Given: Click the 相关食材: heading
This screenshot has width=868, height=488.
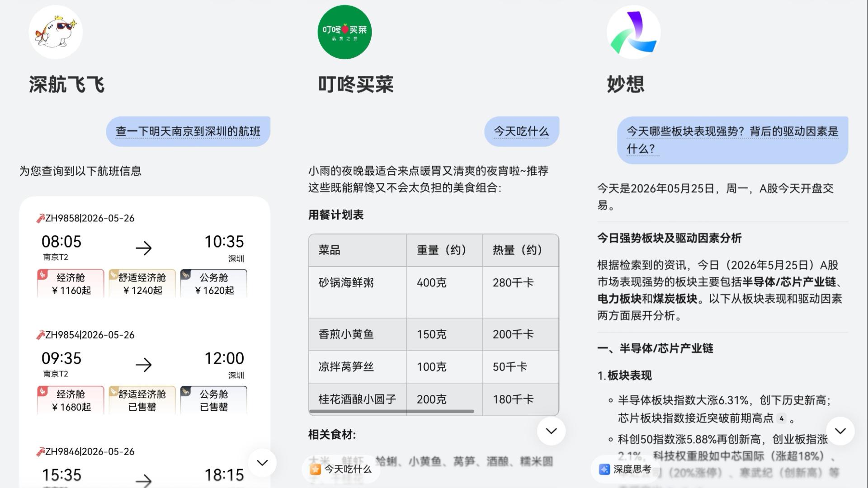Looking at the screenshot, I should [332, 435].
